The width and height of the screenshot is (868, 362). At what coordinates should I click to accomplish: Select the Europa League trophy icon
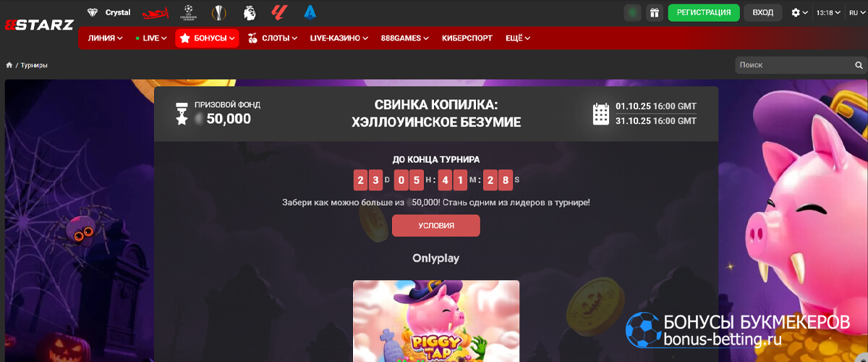point(218,12)
